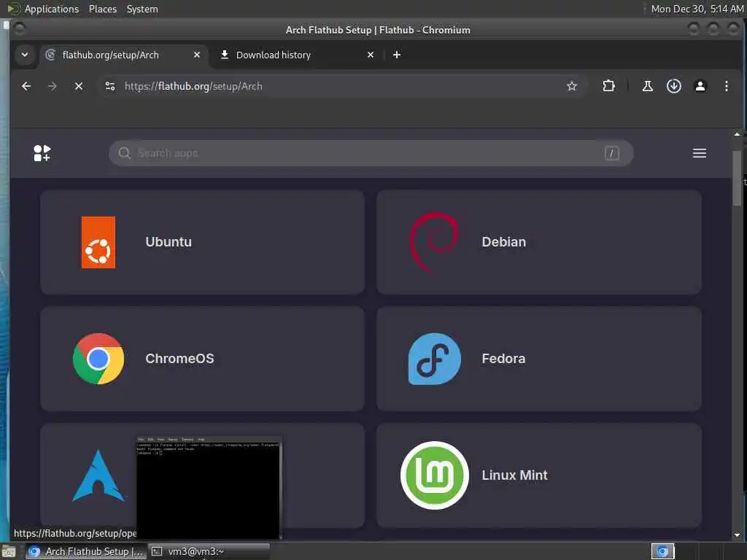Image resolution: width=747 pixels, height=560 pixels.
Task: Bookmark this page with the star
Action: [x=572, y=86]
